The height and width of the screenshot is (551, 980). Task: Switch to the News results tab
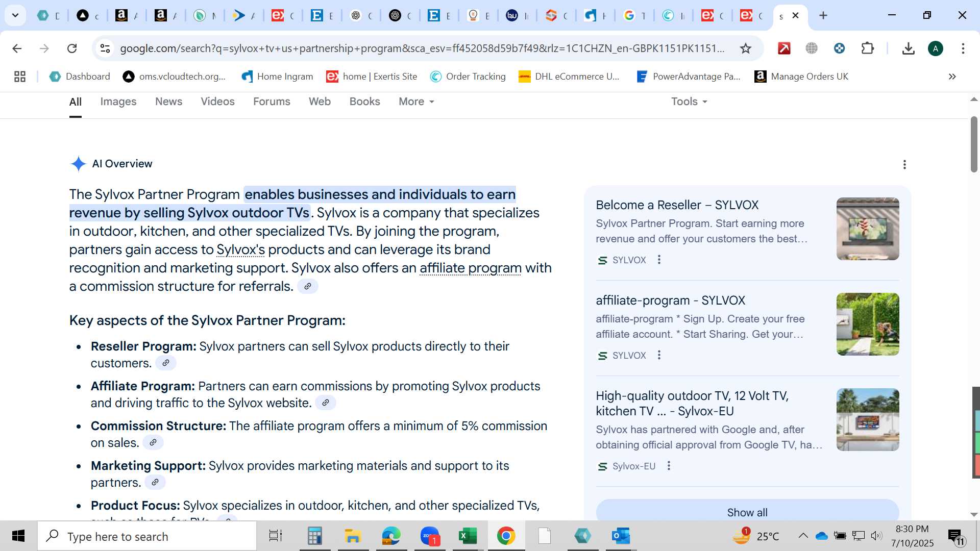pos(168,102)
